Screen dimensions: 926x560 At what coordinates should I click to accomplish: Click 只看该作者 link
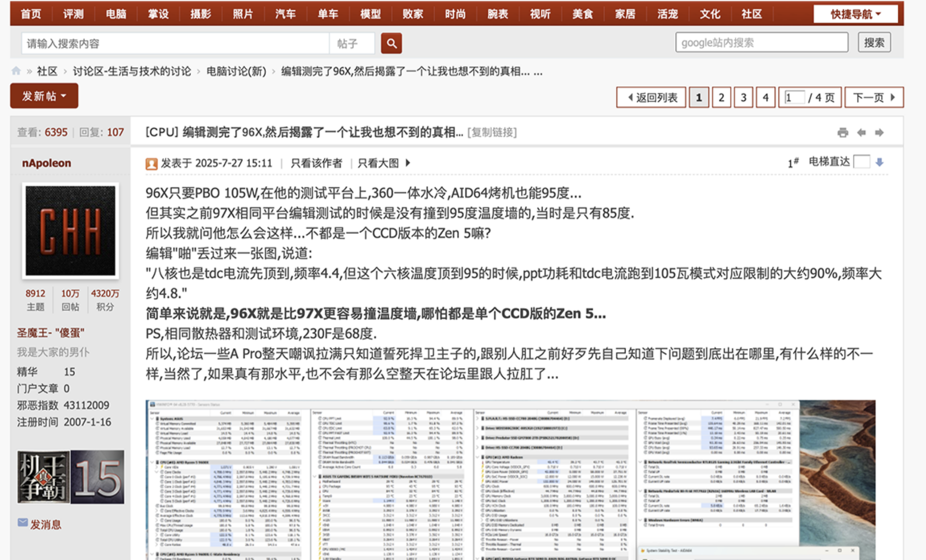point(316,163)
